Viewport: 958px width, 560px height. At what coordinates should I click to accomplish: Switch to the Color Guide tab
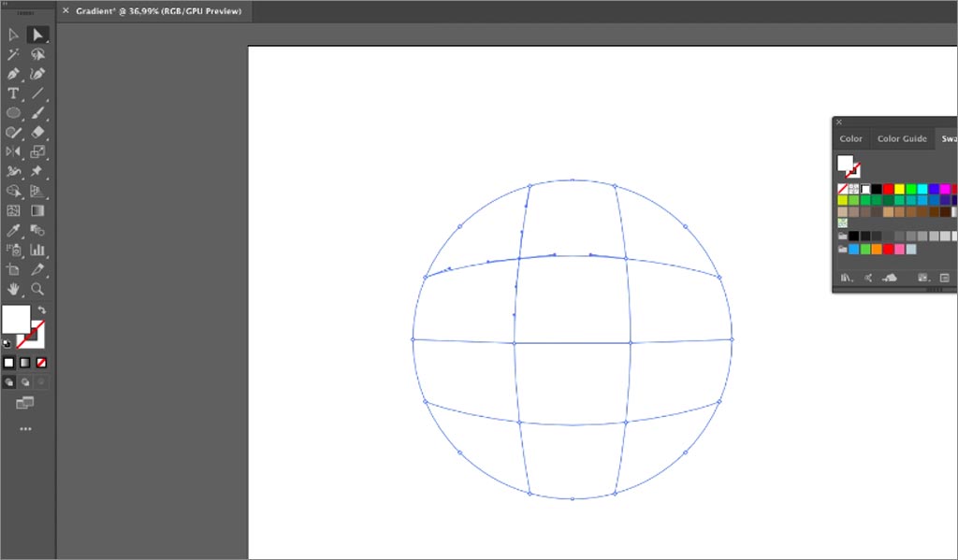902,137
